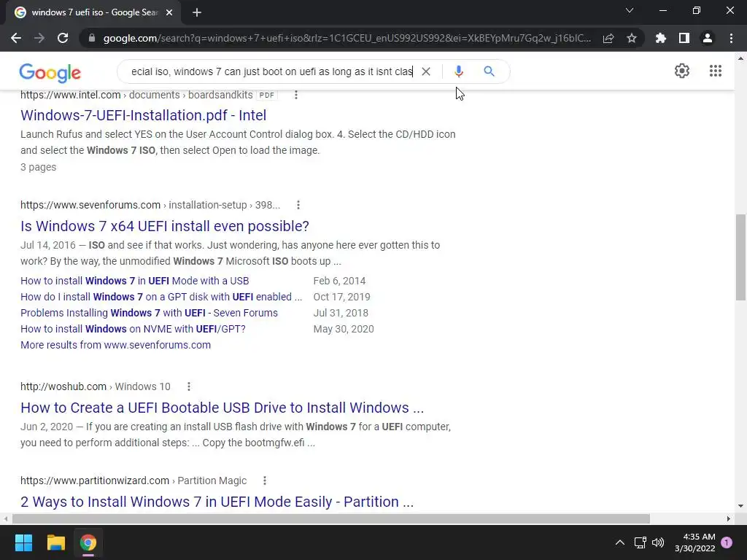
Task: Open a new tab
Action: click(197, 12)
